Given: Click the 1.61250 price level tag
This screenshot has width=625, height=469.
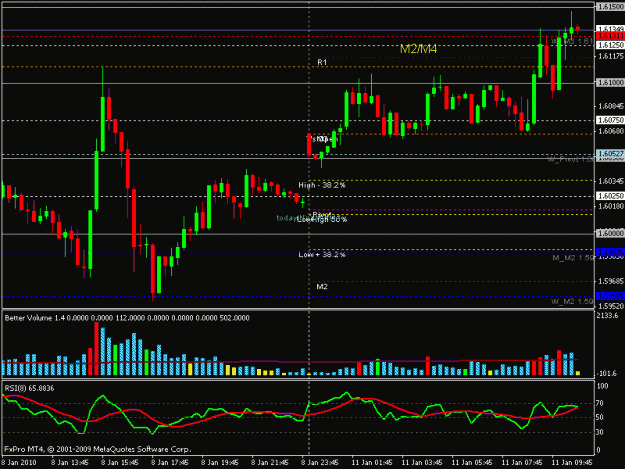Looking at the screenshot, I should tap(610, 45).
